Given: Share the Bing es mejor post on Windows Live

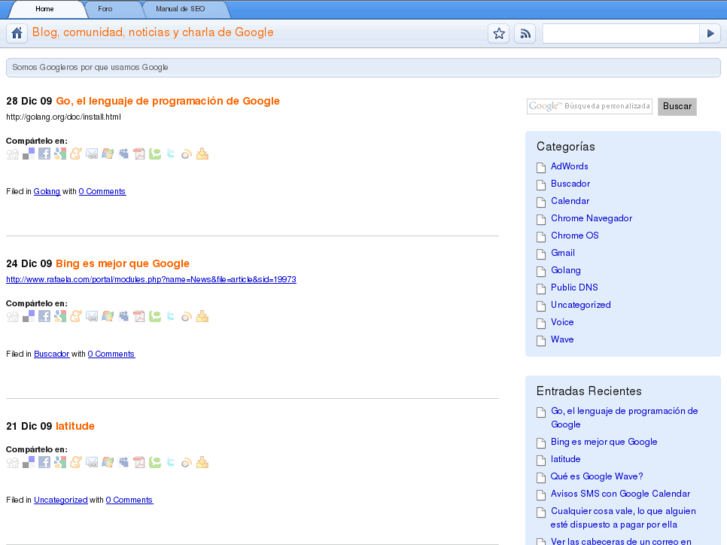Looking at the screenshot, I should pyautogui.click(x=108, y=316).
